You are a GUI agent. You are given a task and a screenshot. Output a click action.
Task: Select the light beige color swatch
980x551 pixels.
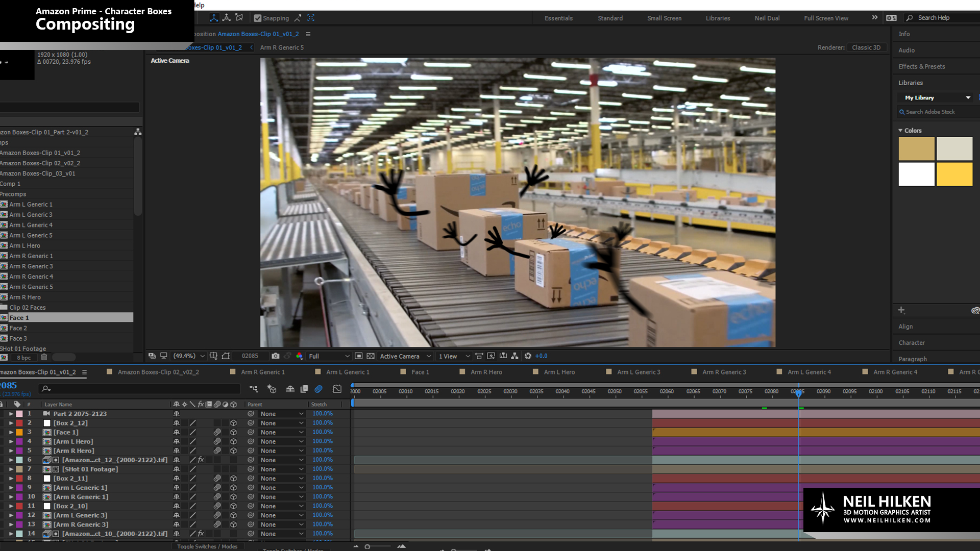pyautogui.click(x=954, y=149)
